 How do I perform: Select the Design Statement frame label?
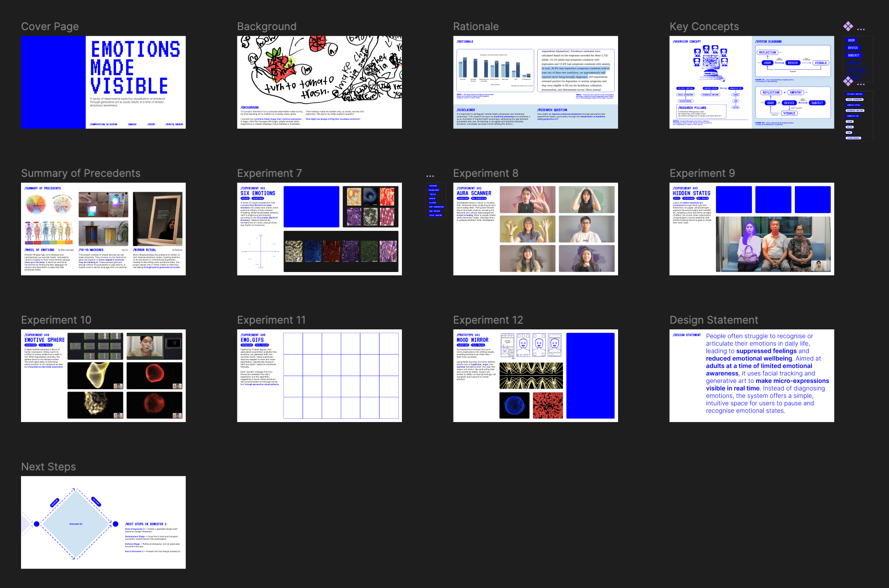click(x=714, y=320)
